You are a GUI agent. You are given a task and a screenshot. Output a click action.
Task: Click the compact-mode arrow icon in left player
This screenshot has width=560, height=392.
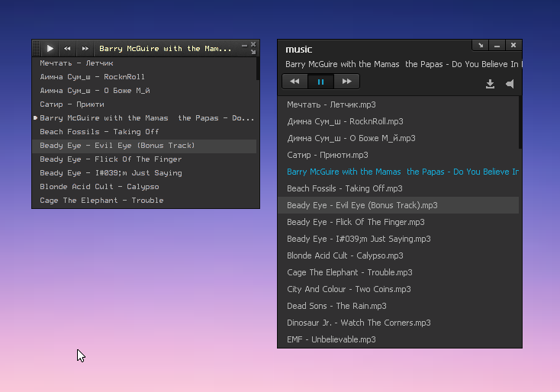(x=253, y=53)
